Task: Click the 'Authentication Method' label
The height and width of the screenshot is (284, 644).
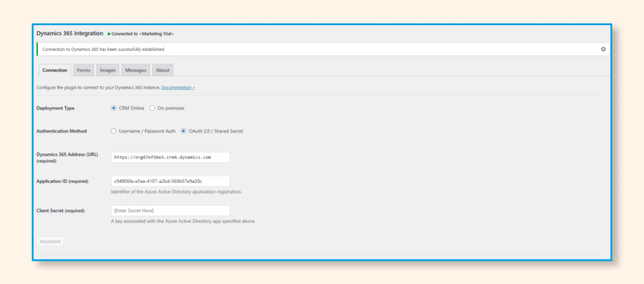Action: coord(62,131)
